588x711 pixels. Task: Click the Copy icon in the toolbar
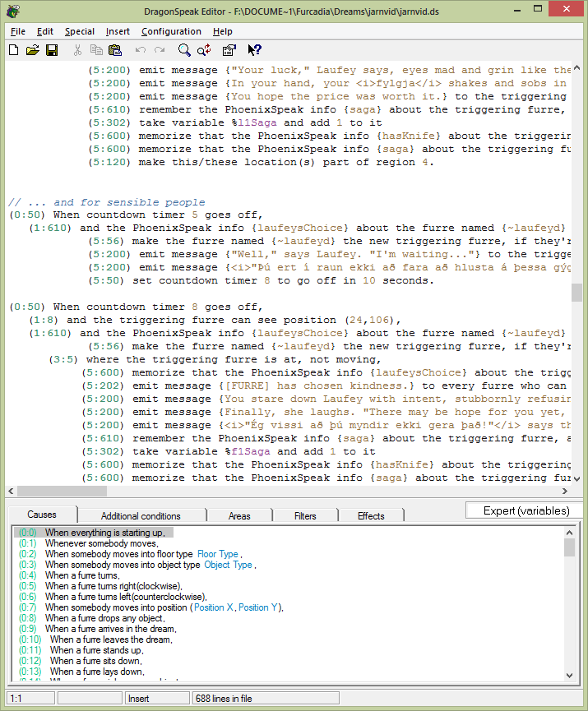pyautogui.click(x=96, y=50)
